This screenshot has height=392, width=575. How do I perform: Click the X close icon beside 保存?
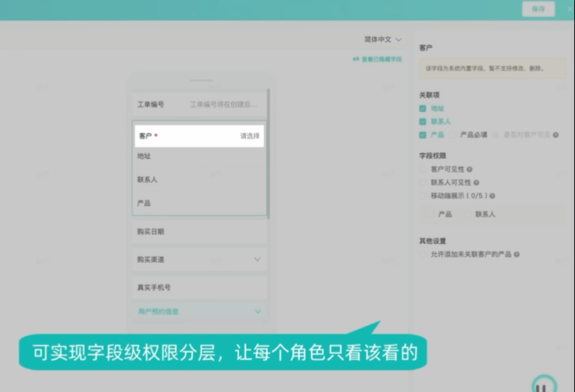click(x=571, y=9)
